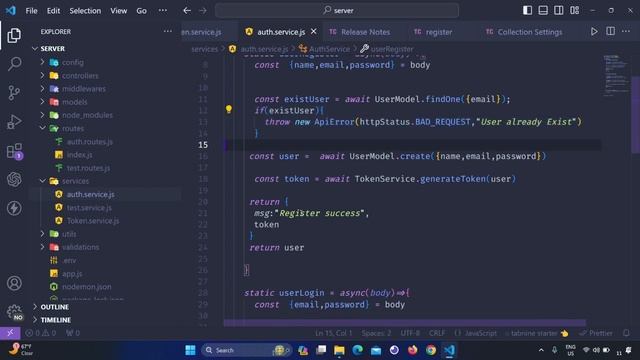The width and height of the screenshot is (640, 360).
Task: Open auth.routes.js in explorer
Action: pos(90,142)
